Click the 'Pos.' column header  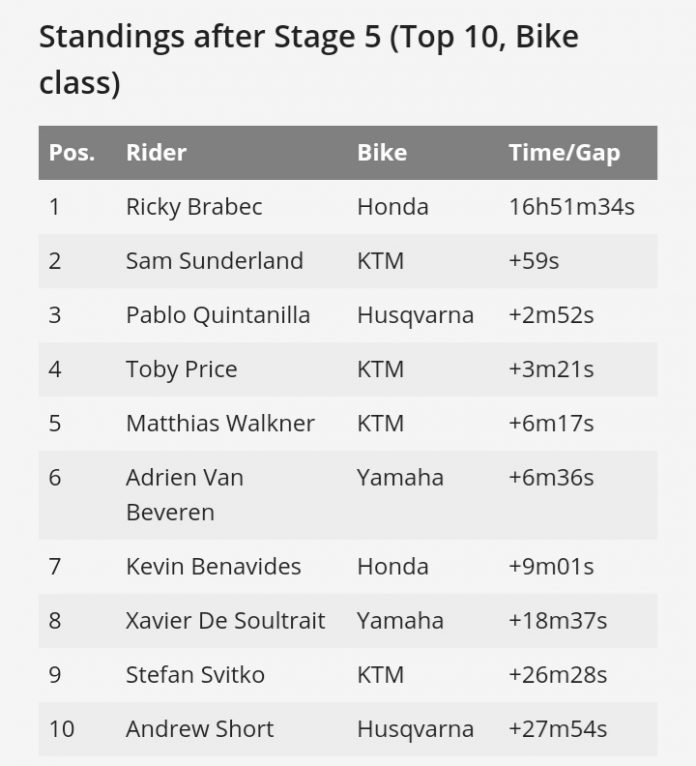coord(72,153)
